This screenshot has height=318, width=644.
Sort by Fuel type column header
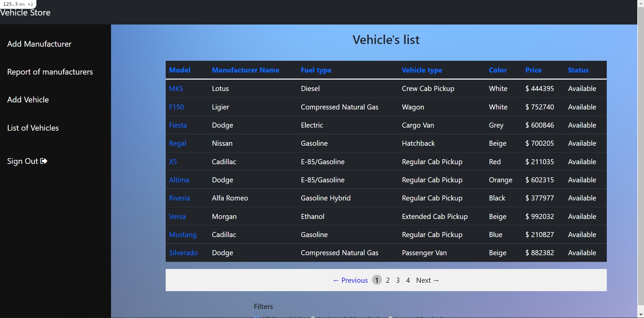tap(316, 70)
